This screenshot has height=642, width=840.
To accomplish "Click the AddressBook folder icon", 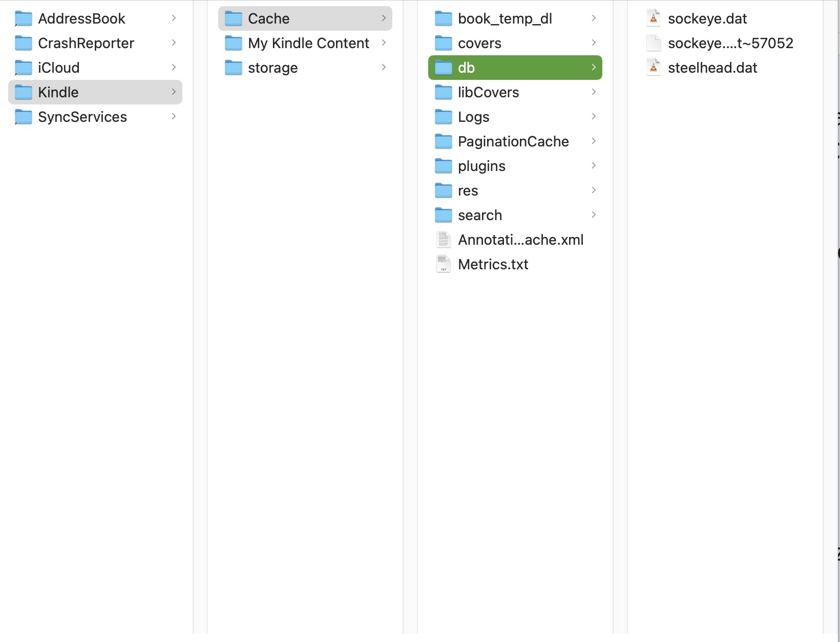I will point(24,19).
